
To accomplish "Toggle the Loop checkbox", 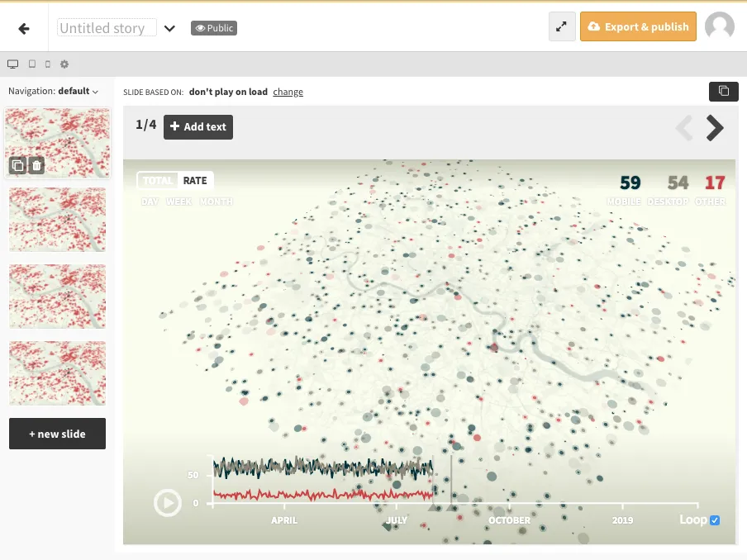I will [x=715, y=520].
